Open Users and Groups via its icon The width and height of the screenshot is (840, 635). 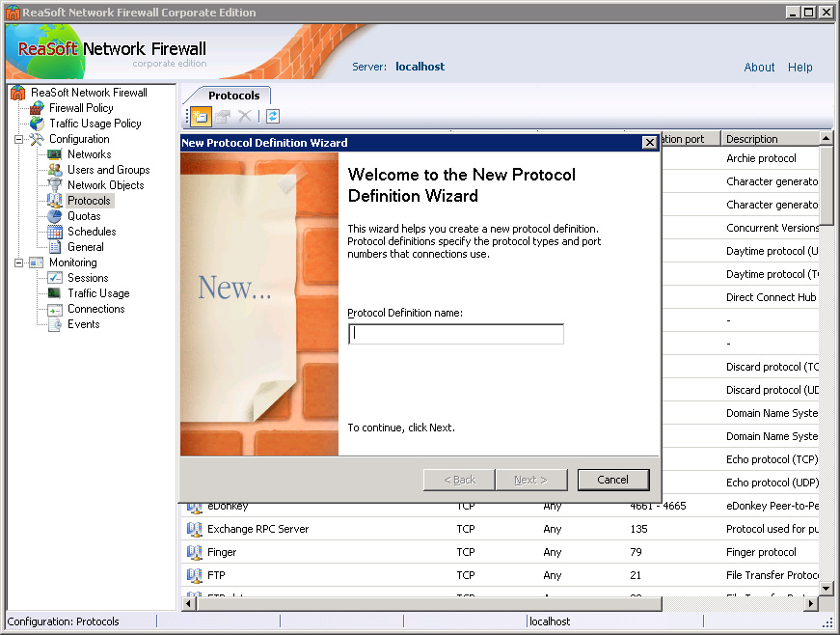(55, 170)
